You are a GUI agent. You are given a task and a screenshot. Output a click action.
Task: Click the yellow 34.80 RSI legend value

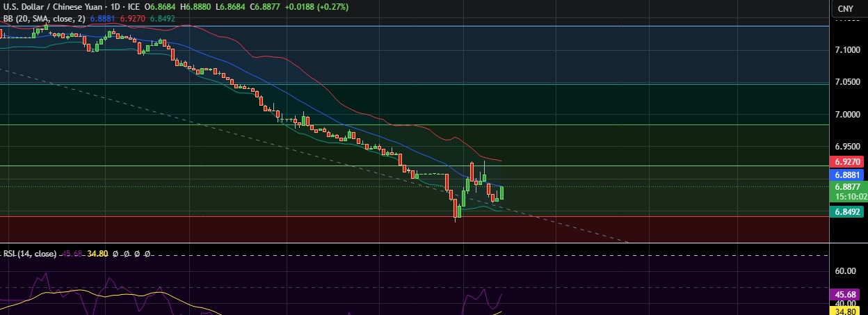(x=97, y=255)
